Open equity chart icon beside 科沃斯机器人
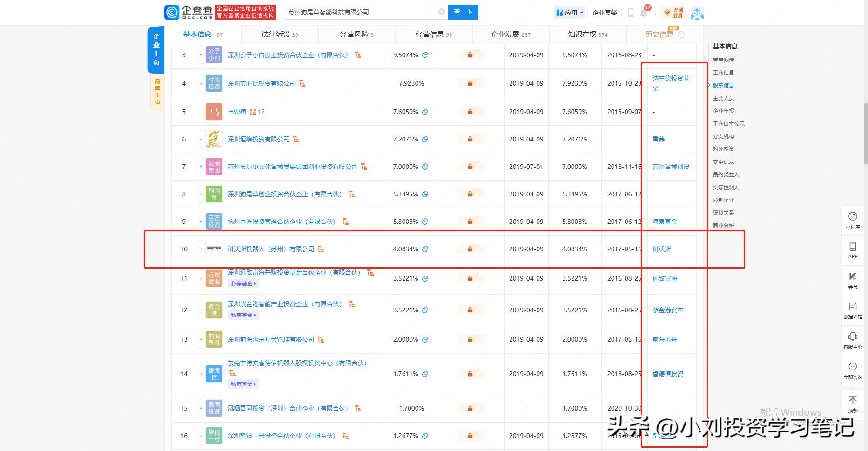 pos(321,249)
